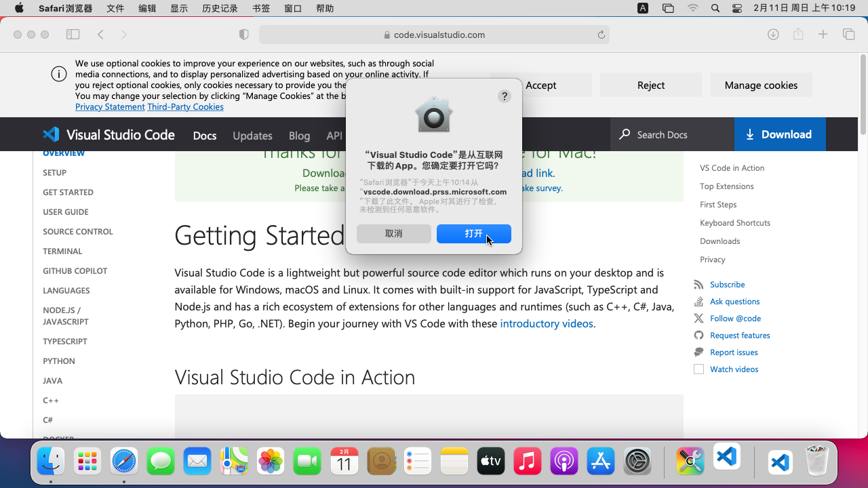Click Safari's forward arrow
This screenshot has height=488, width=868.
[x=123, y=35]
